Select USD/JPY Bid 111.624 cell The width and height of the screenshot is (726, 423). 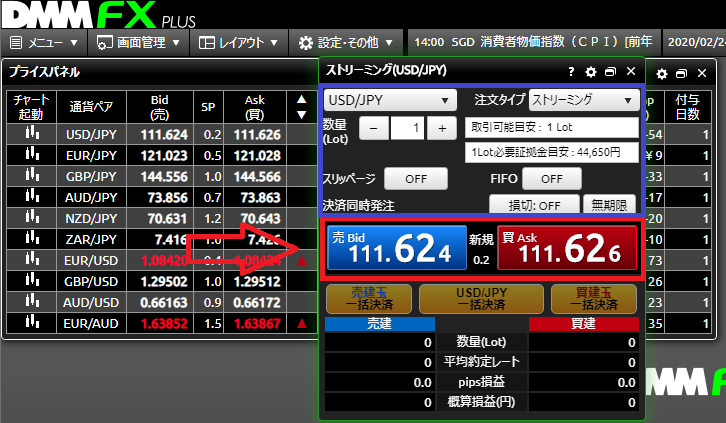160,134
